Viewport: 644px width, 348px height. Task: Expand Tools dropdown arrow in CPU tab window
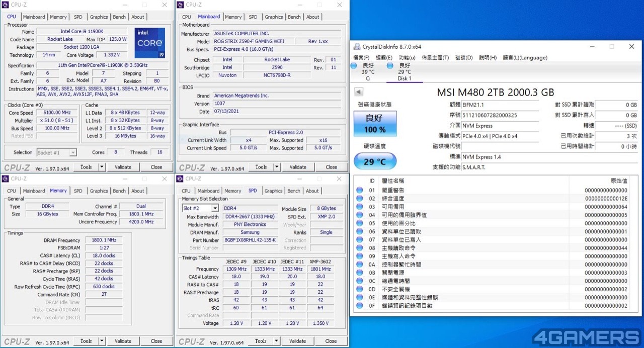coord(101,167)
